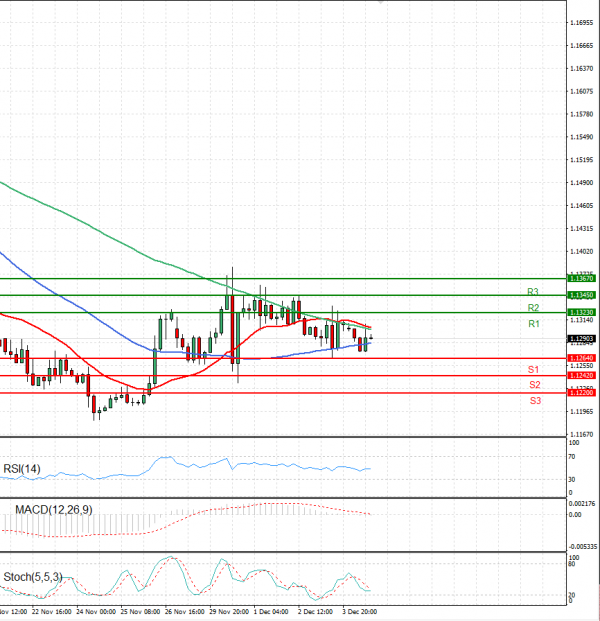Select the S3 support label

tap(535, 400)
